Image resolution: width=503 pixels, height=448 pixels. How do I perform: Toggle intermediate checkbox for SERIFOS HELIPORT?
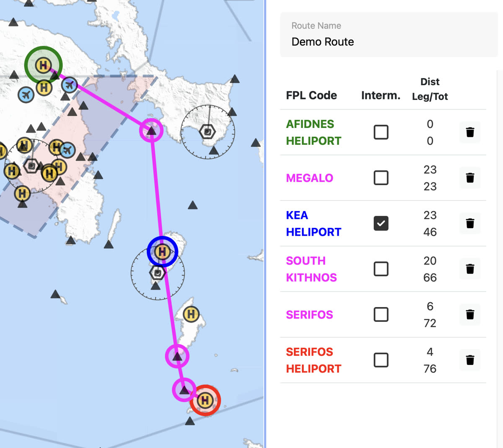[x=381, y=360]
